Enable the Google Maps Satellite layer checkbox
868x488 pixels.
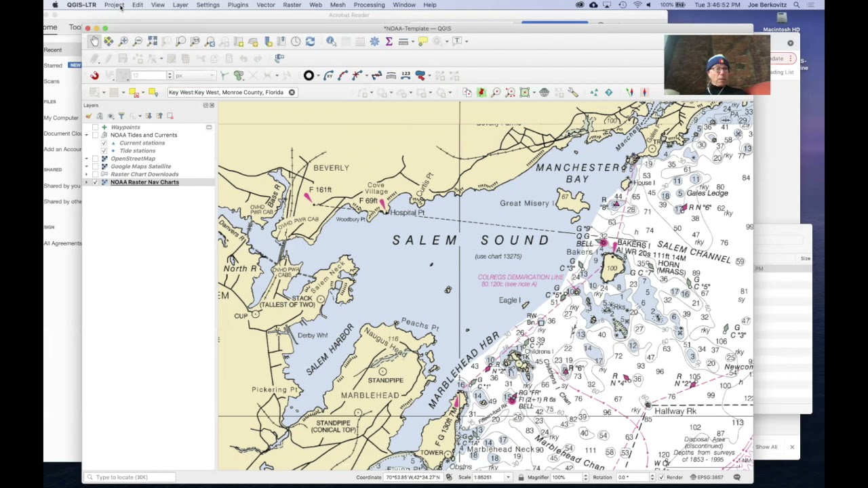95,166
